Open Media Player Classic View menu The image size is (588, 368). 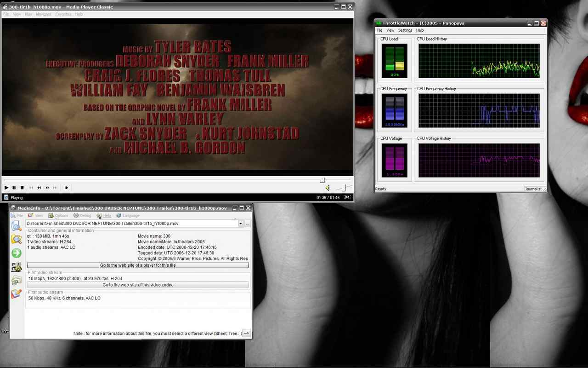[x=17, y=14]
